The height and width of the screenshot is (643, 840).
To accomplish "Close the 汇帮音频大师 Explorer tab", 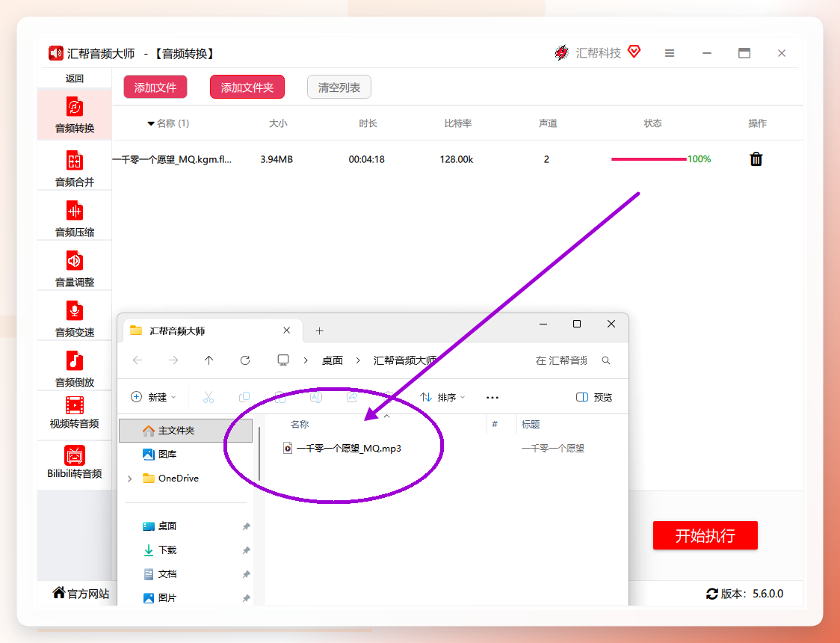I will click(287, 330).
